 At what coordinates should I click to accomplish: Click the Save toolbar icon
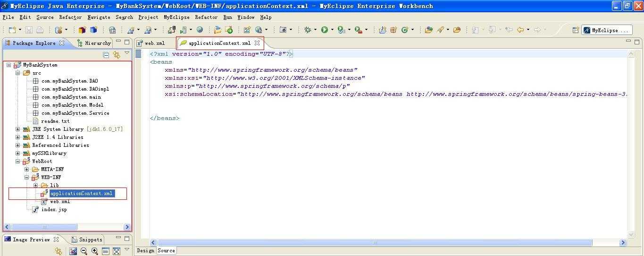tap(29, 30)
